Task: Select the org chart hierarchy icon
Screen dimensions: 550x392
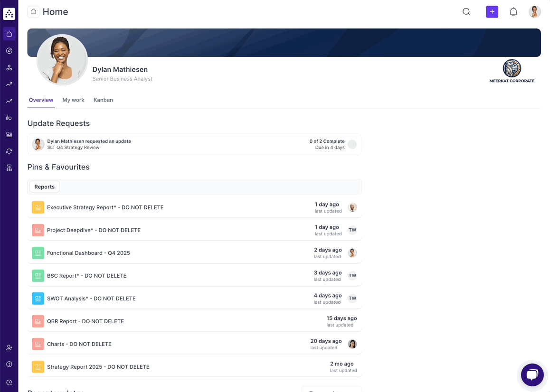Action: [x=9, y=168]
